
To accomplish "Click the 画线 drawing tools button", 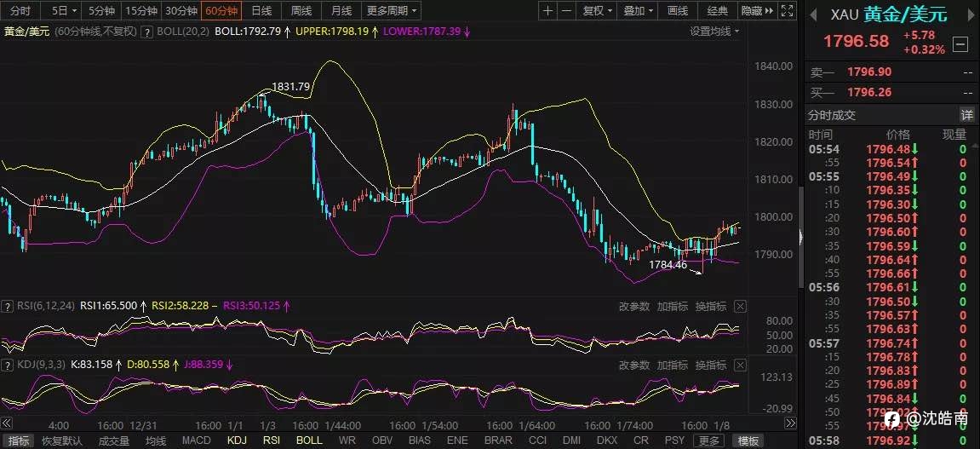I will pos(678,10).
